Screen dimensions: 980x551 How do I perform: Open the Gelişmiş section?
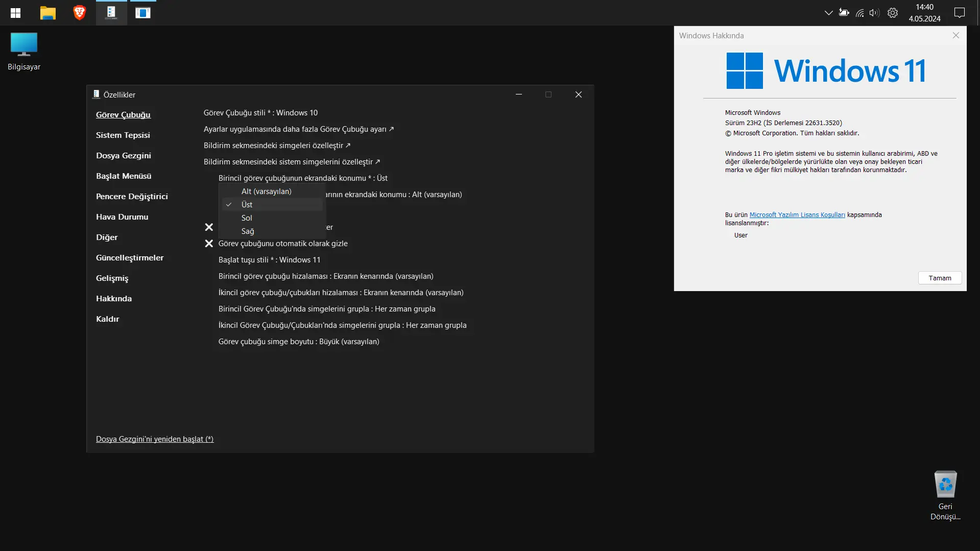pyautogui.click(x=112, y=278)
